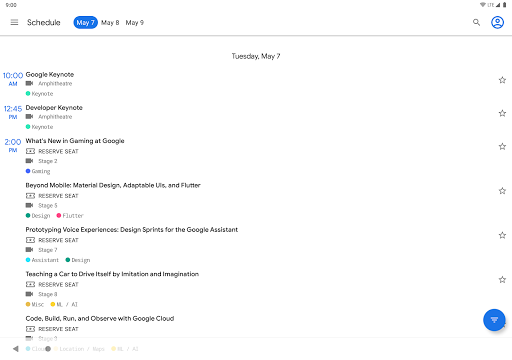Star the Prototyping Voice Experiences session
The image size is (512, 360).
pyautogui.click(x=502, y=235)
